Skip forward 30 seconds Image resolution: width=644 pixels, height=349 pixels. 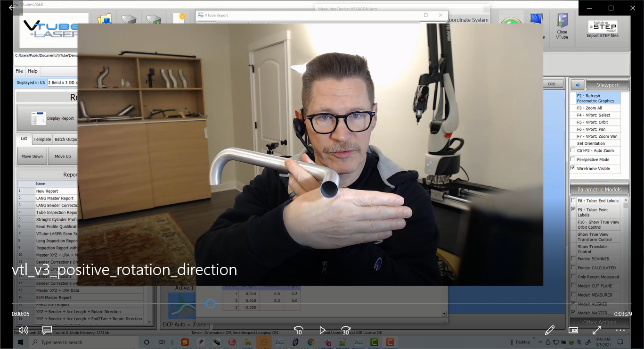(346, 331)
